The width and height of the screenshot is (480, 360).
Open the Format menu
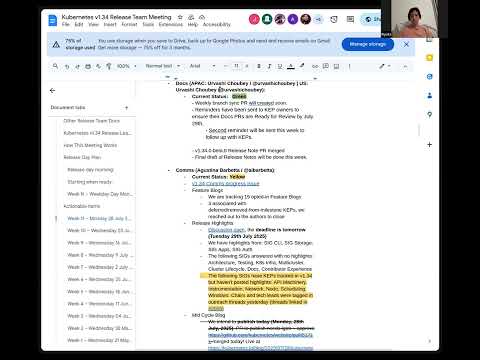pos(129,24)
